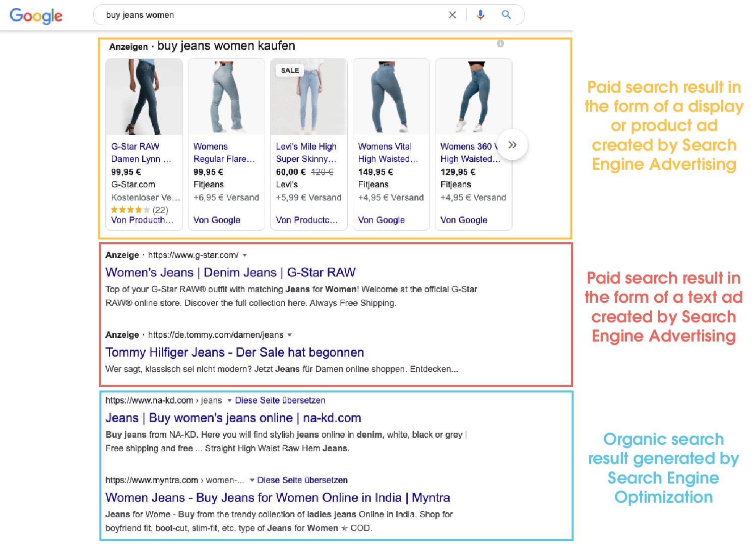
Task: Open Womens Vital High Waisted image
Action: point(391,97)
